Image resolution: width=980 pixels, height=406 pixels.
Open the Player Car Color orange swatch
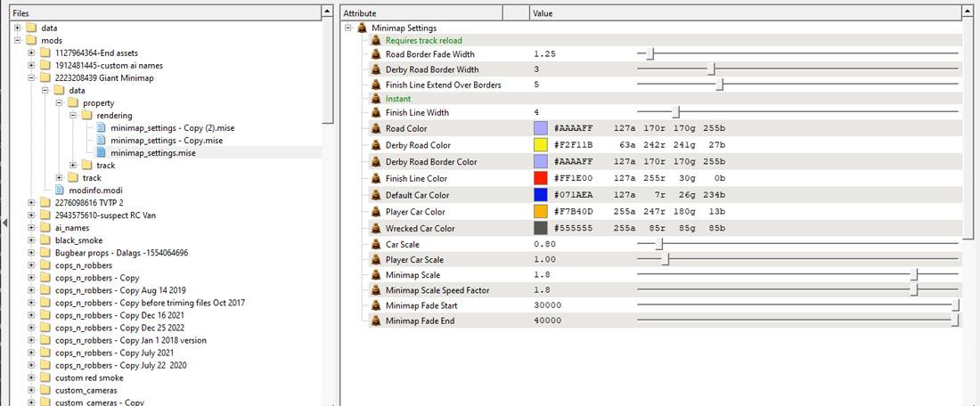pos(540,212)
